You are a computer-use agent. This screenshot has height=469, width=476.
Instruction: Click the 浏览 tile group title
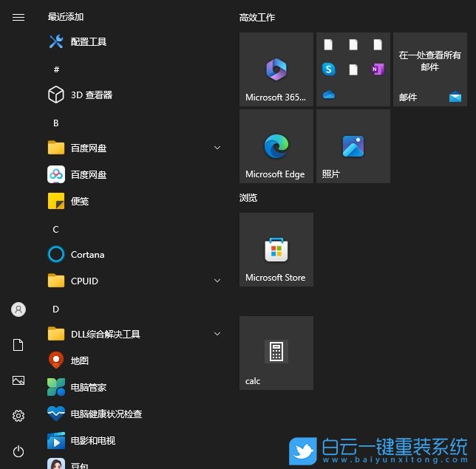[x=248, y=197]
